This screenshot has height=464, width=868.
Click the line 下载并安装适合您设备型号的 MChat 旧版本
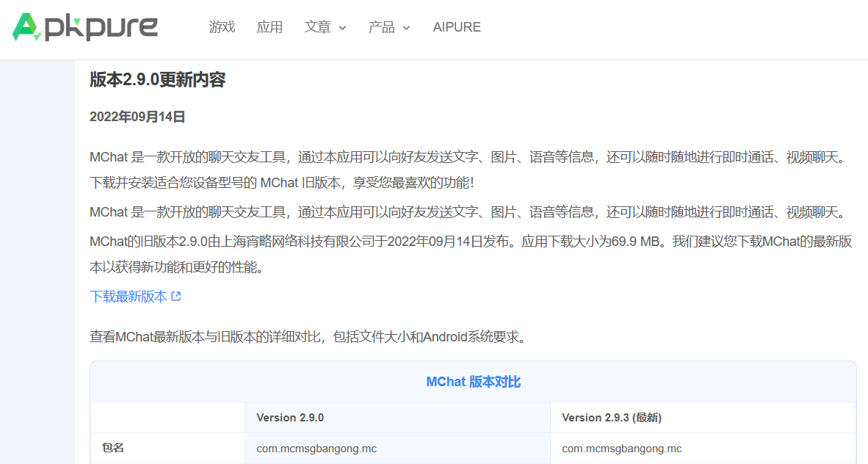tap(282, 183)
